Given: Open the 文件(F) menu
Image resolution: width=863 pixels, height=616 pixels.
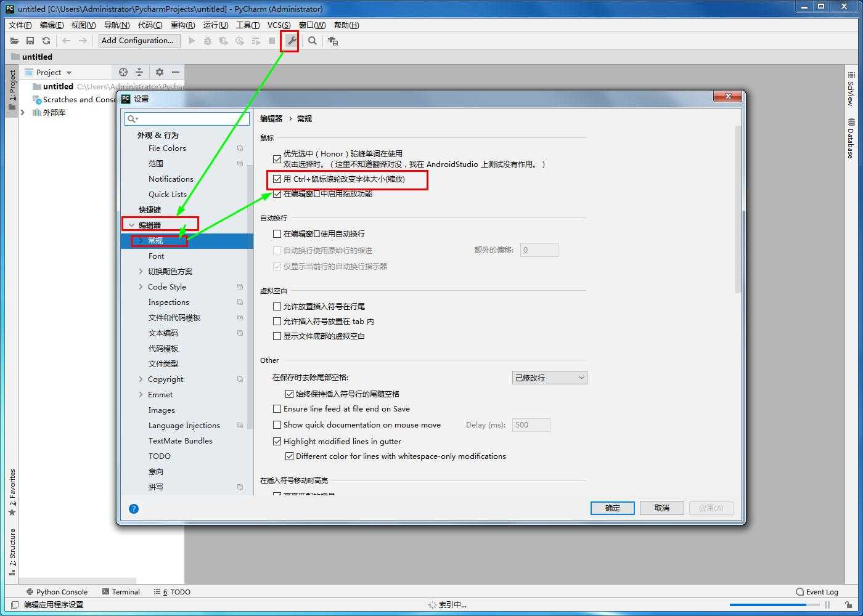Looking at the screenshot, I should 20,25.
